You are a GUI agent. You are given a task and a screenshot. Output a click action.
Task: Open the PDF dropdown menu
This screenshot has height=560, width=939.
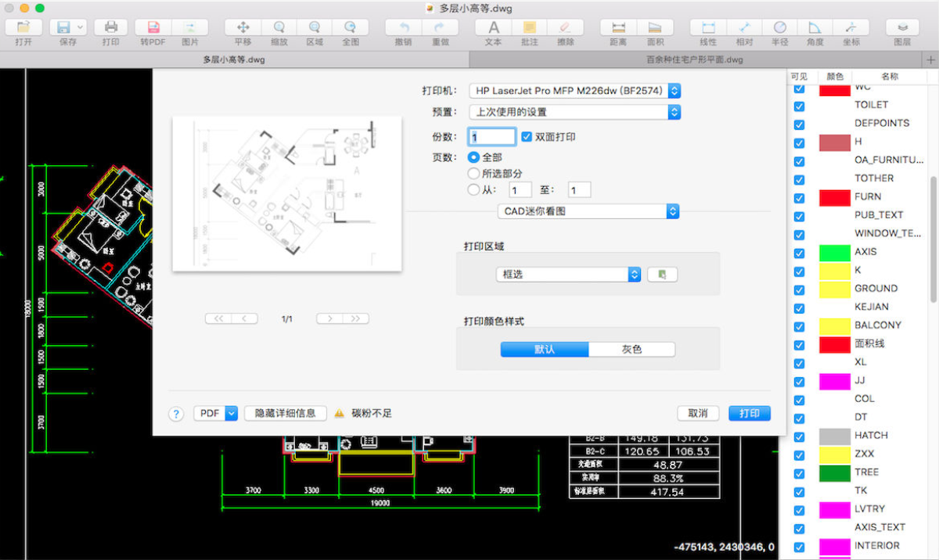pyautogui.click(x=215, y=413)
